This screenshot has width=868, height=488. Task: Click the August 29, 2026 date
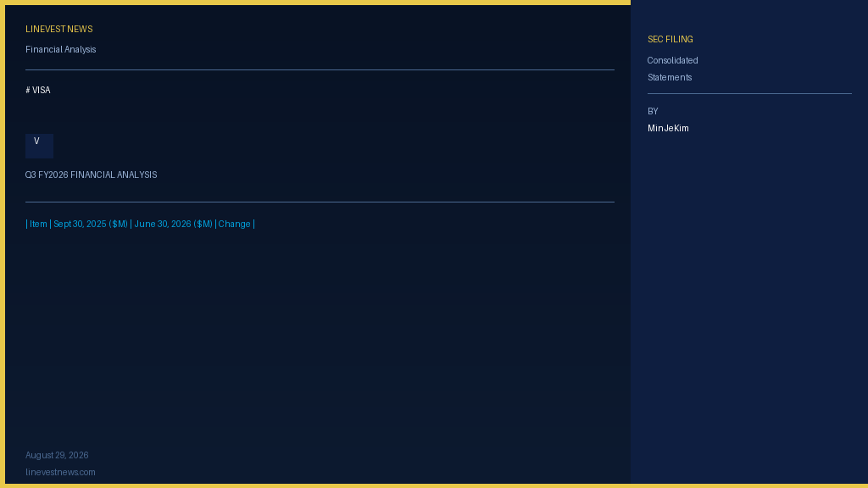pos(57,455)
